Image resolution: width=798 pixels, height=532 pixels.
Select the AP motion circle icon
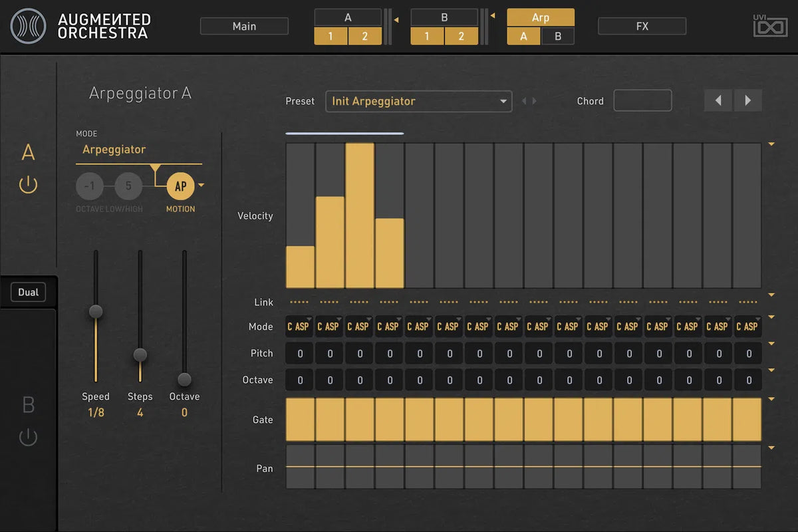click(180, 187)
